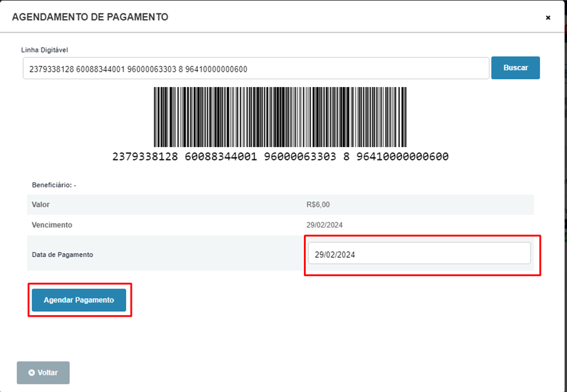This screenshot has width=567, height=392.
Task: Close the Agendamento de Pagamento dialog
Action: coord(548,18)
